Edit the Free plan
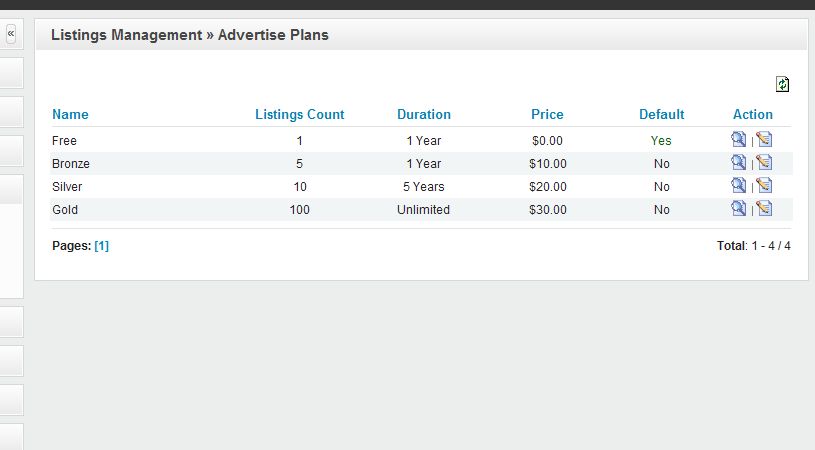This screenshot has height=450, width=815. 764,140
